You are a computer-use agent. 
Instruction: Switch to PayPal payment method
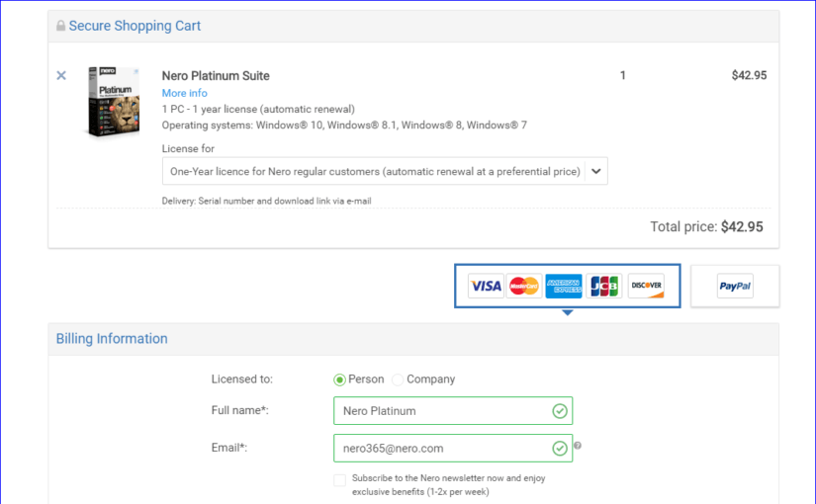[735, 286]
